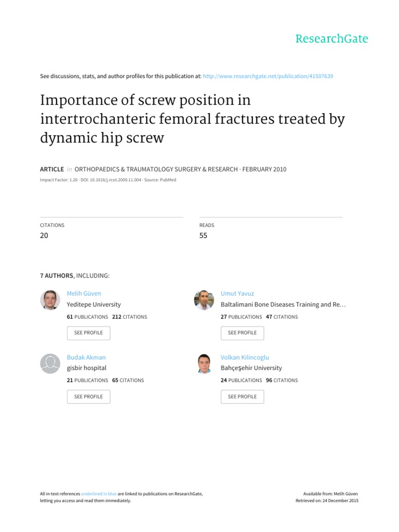Click SEE PROFILE under Umut Yavuz
Viewport: 399px width, 532px height.
tap(242, 333)
